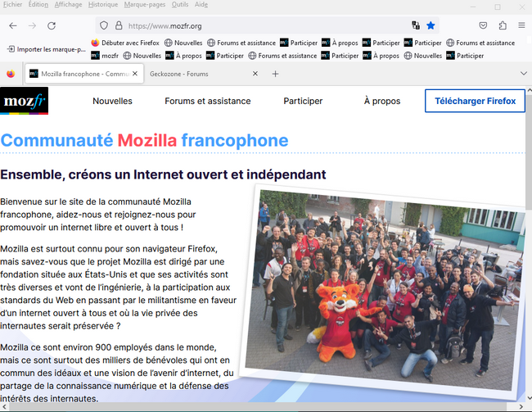Open Nouvelles bookmark next to Débuter avec Firefox
Image resolution: width=532 pixels, height=412 pixels.
click(x=183, y=43)
